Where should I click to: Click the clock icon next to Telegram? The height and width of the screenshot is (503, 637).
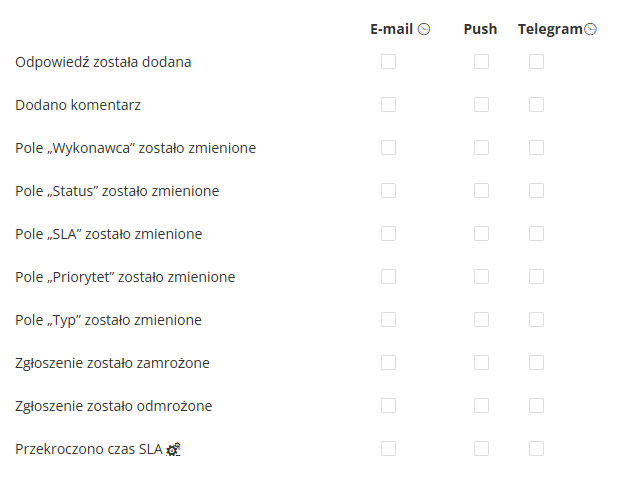(590, 29)
